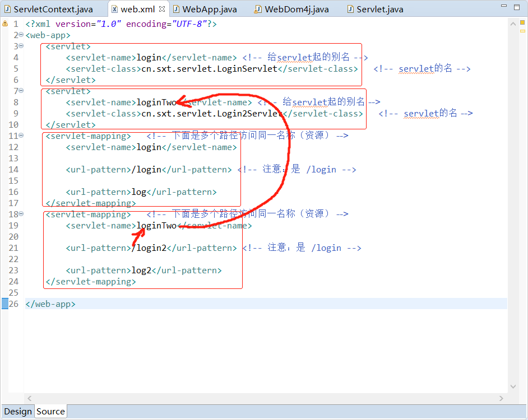Minimize the editor area
This screenshot has height=420, width=528.
pos(504,6)
